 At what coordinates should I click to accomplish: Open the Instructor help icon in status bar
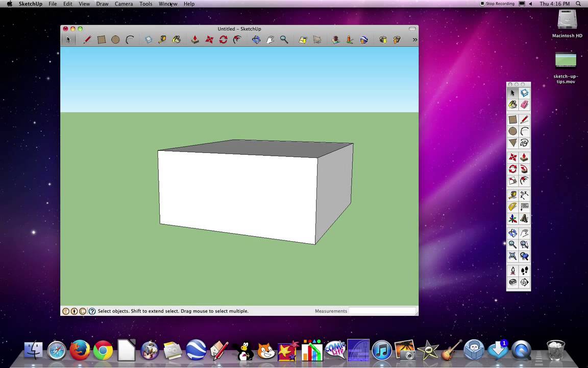point(92,311)
